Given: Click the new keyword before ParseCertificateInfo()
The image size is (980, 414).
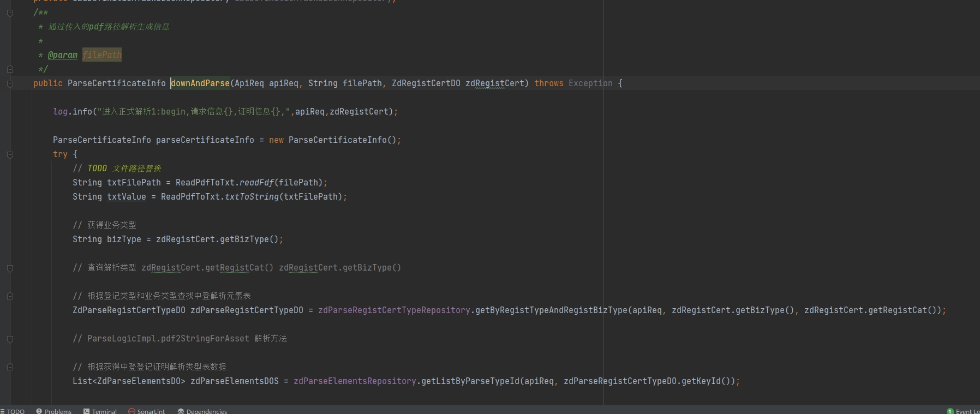Looking at the screenshot, I should tap(276, 140).
